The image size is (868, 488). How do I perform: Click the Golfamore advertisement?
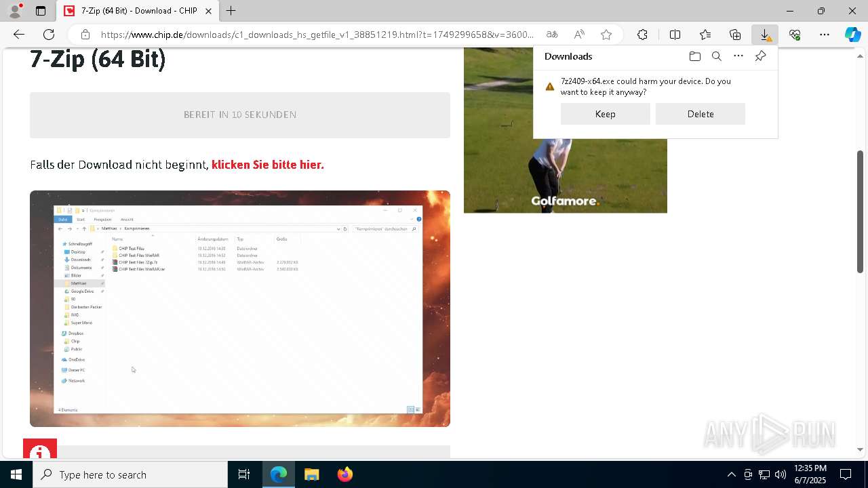pos(566,176)
